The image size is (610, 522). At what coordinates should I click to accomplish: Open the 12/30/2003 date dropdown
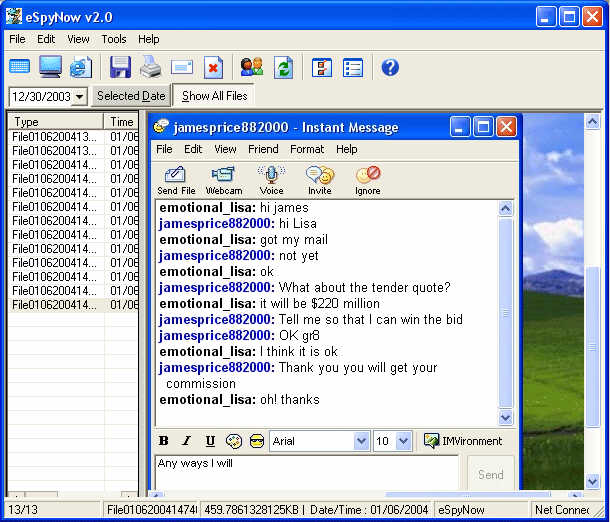tap(79, 96)
